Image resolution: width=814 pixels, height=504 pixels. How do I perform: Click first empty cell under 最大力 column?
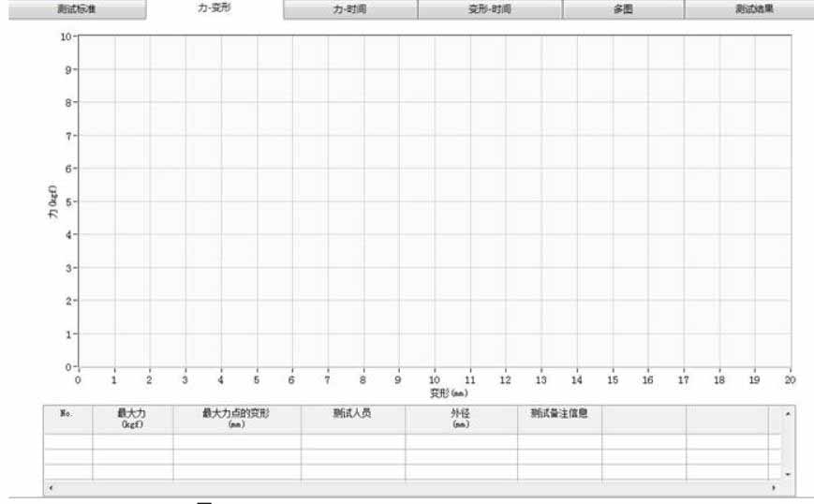(x=132, y=441)
